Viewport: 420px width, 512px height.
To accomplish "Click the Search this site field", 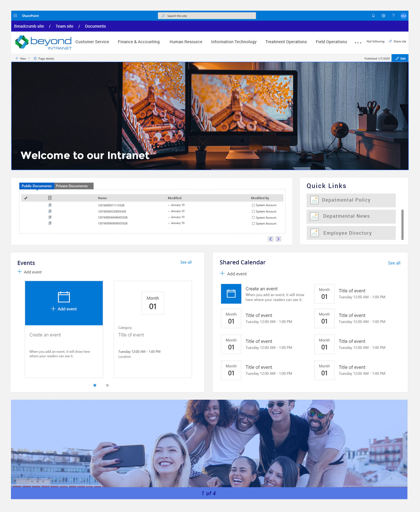I will pos(207,16).
